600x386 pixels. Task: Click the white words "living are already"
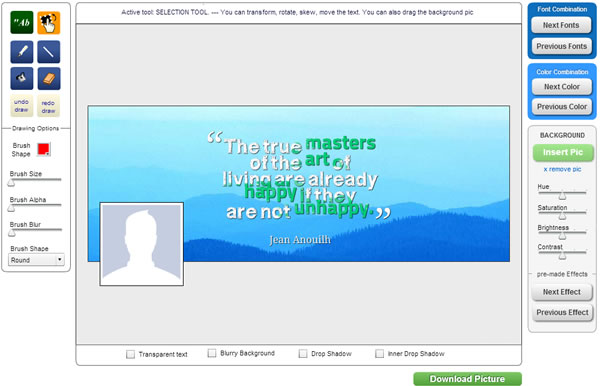[x=300, y=179]
